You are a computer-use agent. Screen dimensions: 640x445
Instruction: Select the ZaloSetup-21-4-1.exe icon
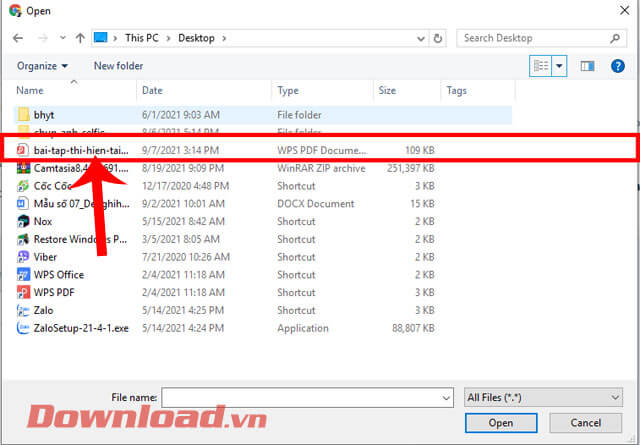coord(23,328)
